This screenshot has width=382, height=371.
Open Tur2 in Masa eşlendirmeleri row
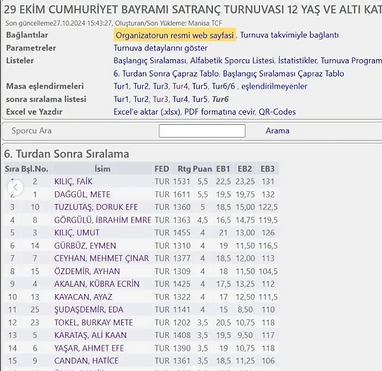[141, 86]
